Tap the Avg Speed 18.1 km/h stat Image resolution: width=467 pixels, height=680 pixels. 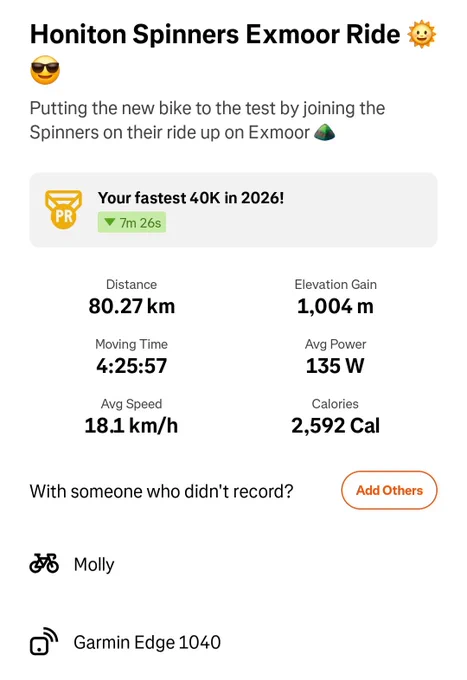pos(131,417)
